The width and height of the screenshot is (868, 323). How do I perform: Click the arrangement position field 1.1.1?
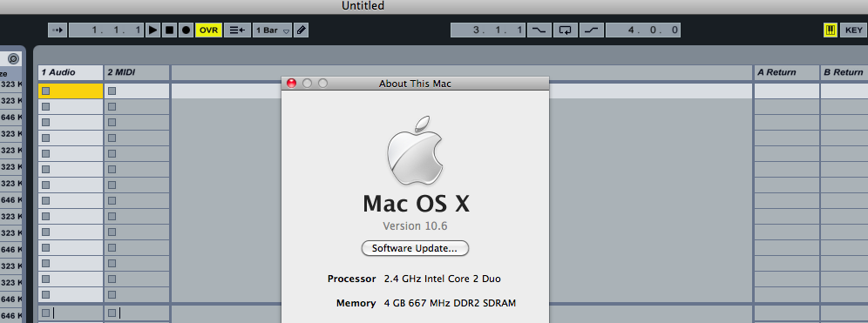[x=106, y=30]
